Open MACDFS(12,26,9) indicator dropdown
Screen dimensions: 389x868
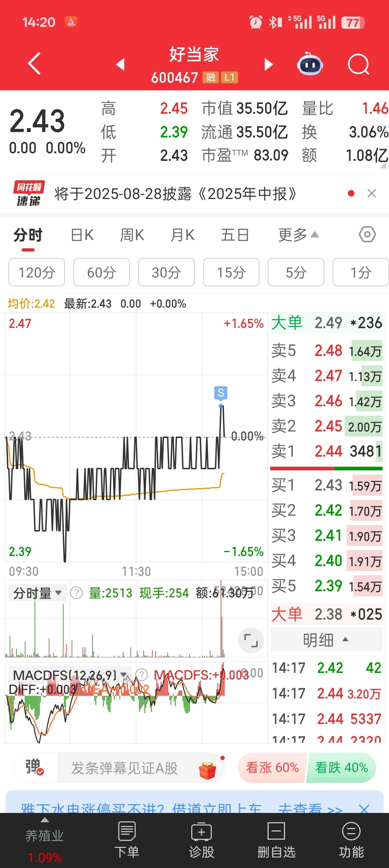(70, 675)
